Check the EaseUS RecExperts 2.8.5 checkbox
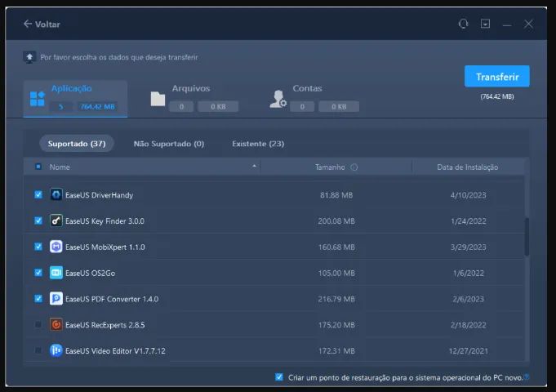Viewport: 556px width, 392px height. click(38, 324)
